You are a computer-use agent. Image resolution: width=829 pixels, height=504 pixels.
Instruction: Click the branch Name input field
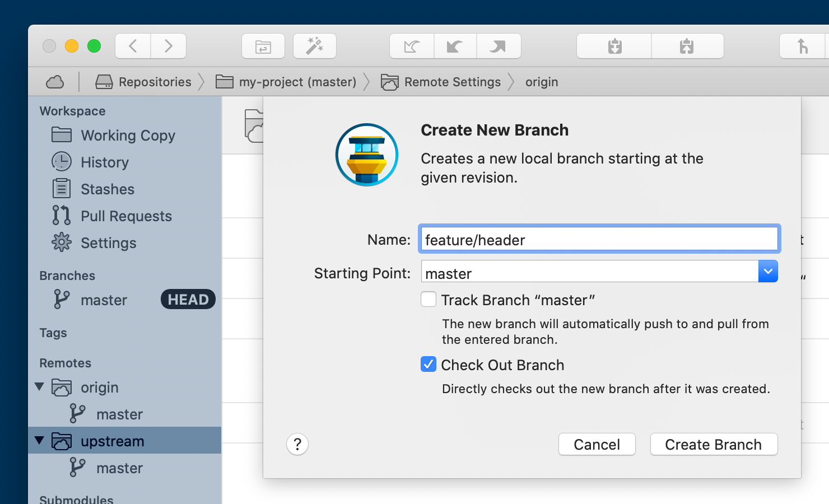click(x=599, y=240)
